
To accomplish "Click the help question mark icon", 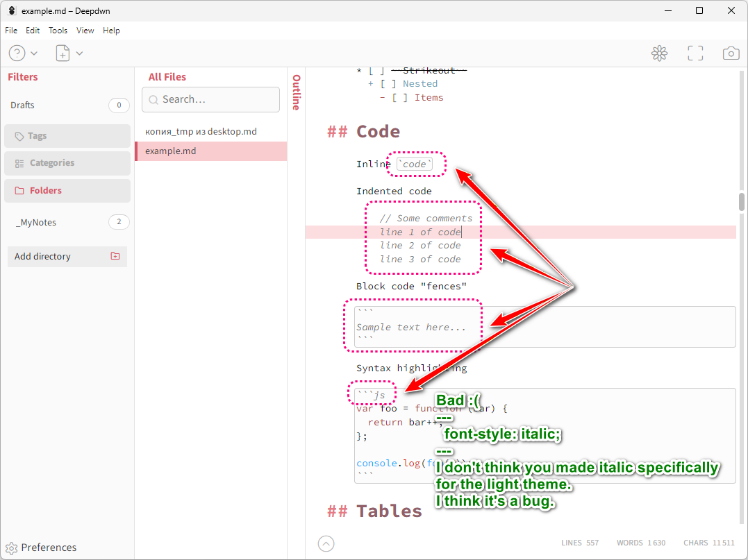I will 17,53.
